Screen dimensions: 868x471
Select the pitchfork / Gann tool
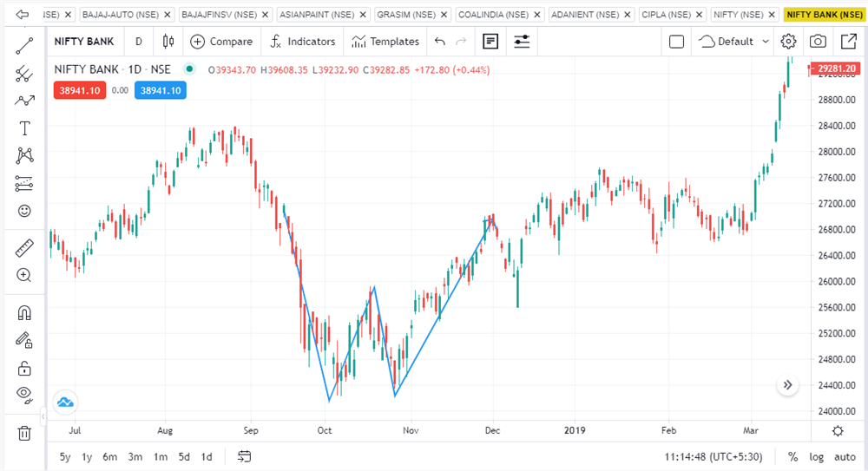pyautogui.click(x=24, y=74)
